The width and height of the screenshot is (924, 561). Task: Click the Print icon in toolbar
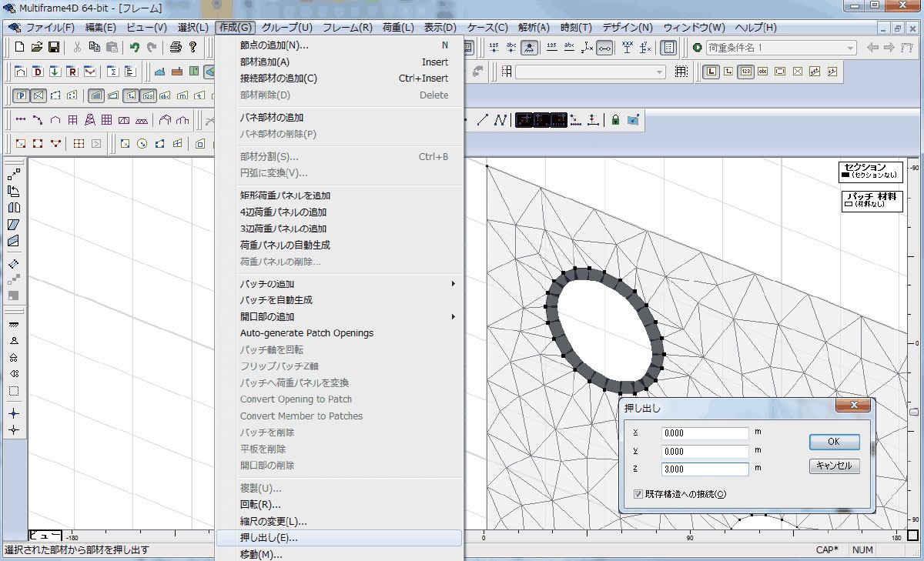pyautogui.click(x=176, y=47)
